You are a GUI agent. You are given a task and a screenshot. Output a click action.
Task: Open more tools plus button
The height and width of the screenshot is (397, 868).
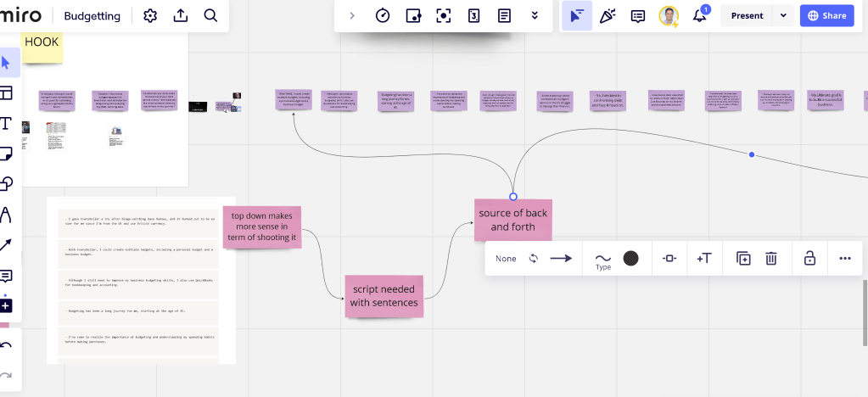tap(6, 305)
